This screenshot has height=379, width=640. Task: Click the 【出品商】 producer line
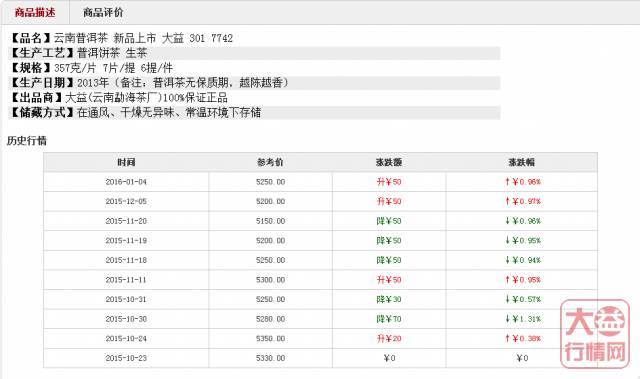pyautogui.click(x=118, y=98)
